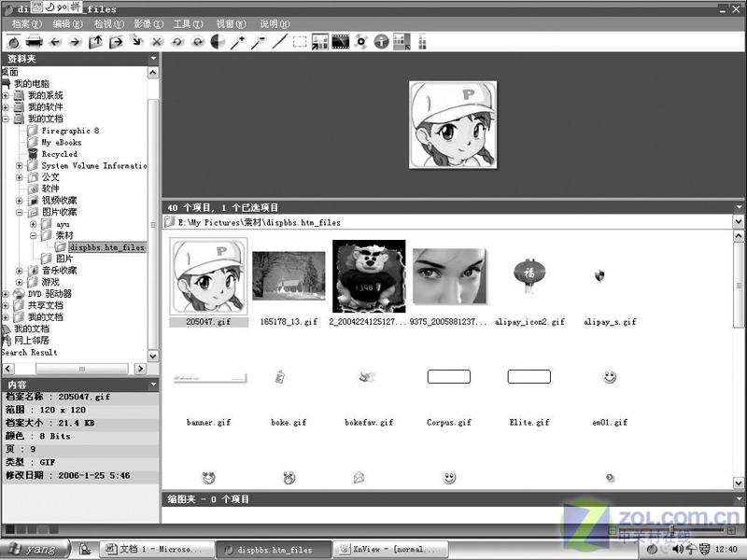Expand the 视频收藏 tree node

click(19, 201)
